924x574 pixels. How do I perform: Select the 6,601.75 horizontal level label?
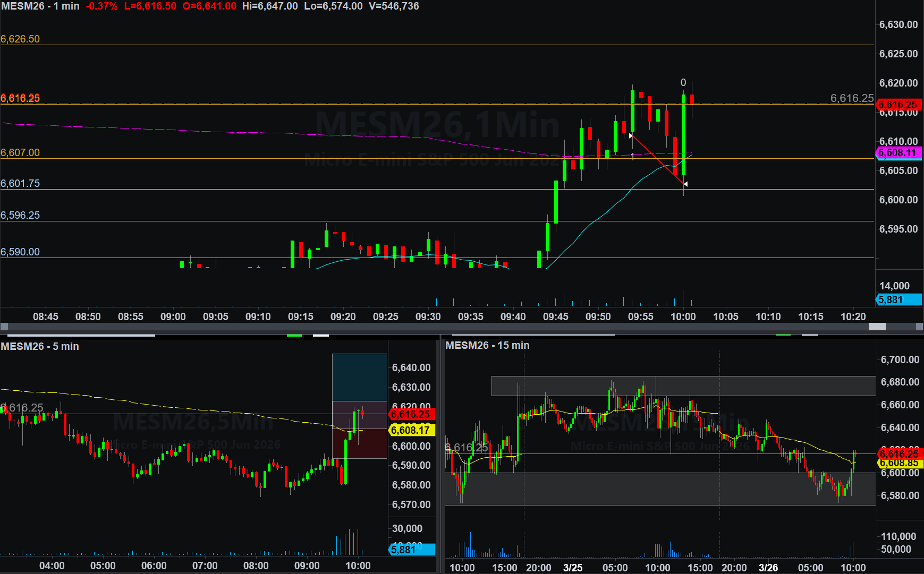[20, 183]
